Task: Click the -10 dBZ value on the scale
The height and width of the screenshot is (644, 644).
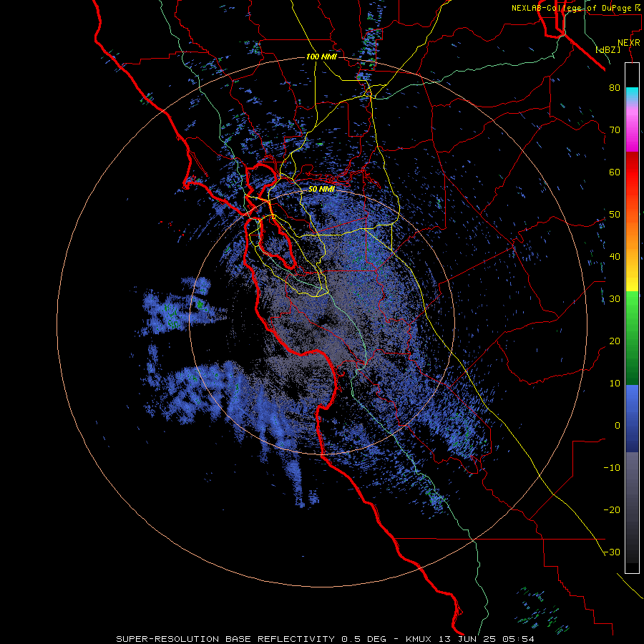Action: pyautogui.click(x=612, y=468)
